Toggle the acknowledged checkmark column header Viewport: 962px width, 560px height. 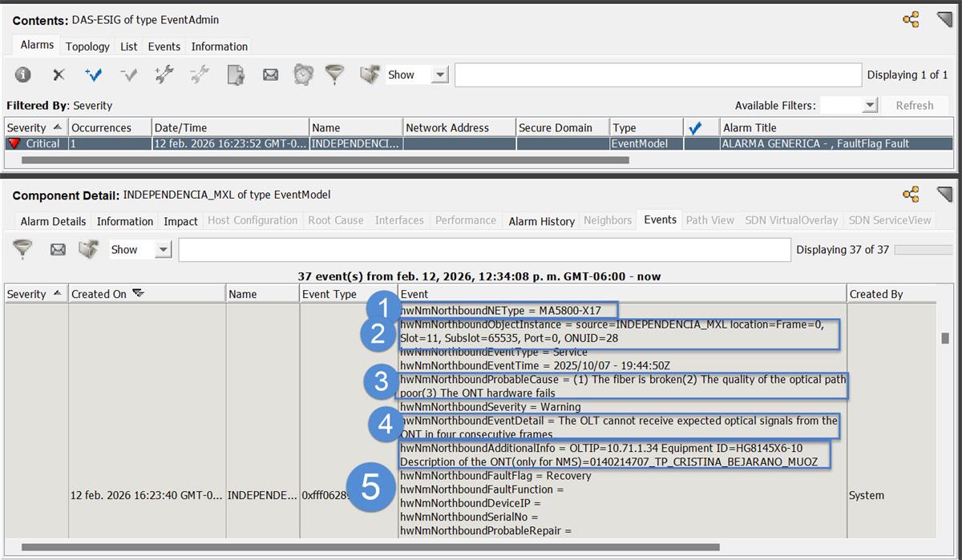694,127
